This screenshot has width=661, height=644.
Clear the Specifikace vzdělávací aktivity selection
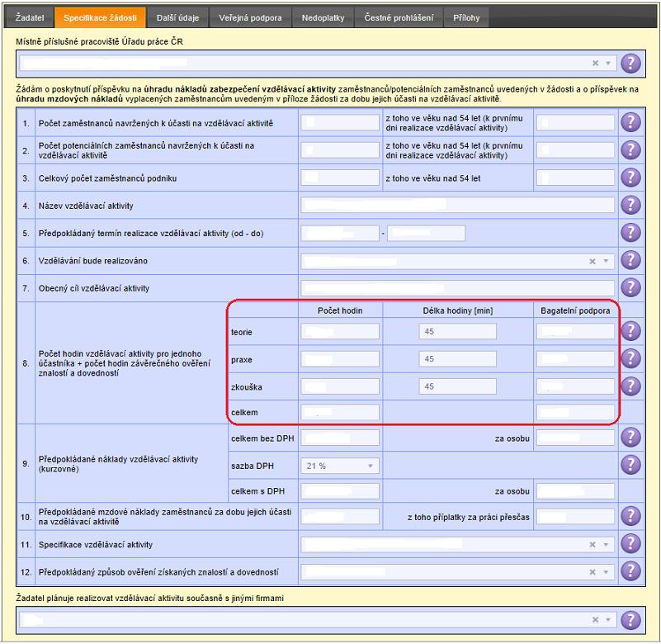coord(593,545)
